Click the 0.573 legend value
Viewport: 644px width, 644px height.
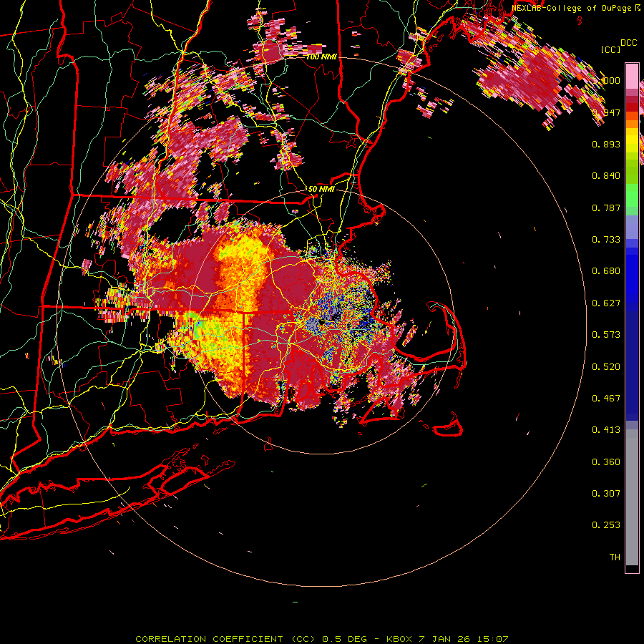[x=606, y=335]
